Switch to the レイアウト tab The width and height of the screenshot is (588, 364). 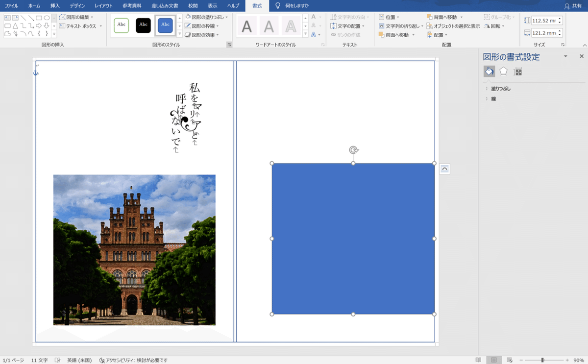[x=103, y=6]
